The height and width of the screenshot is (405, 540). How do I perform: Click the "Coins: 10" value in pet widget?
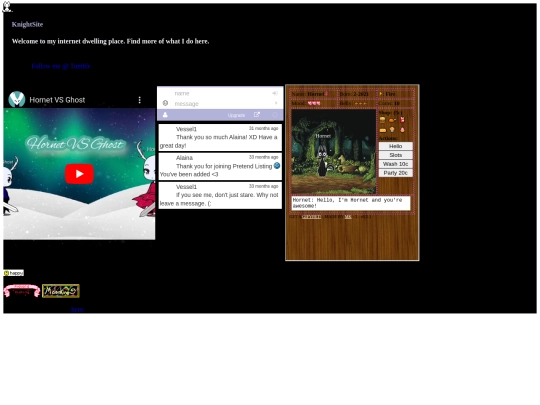389,103
